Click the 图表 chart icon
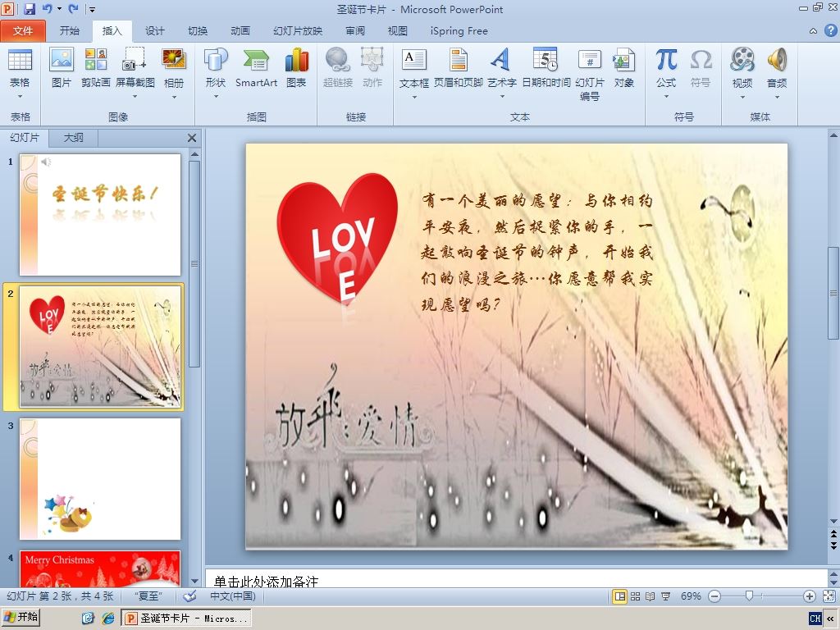 coord(296,67)
